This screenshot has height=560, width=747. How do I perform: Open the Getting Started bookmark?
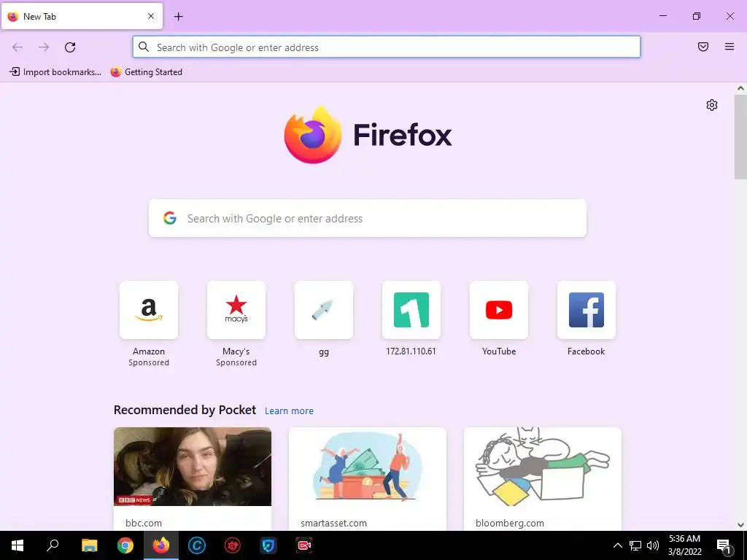[146, 72]
